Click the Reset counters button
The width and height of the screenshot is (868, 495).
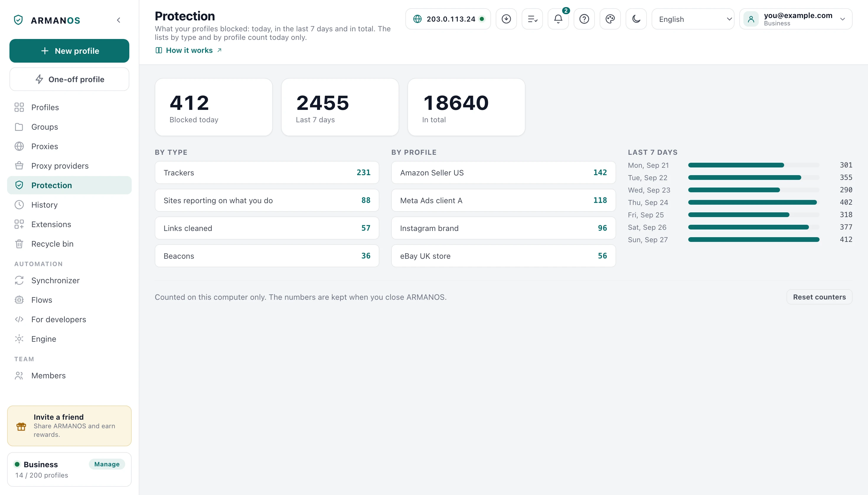819,297
